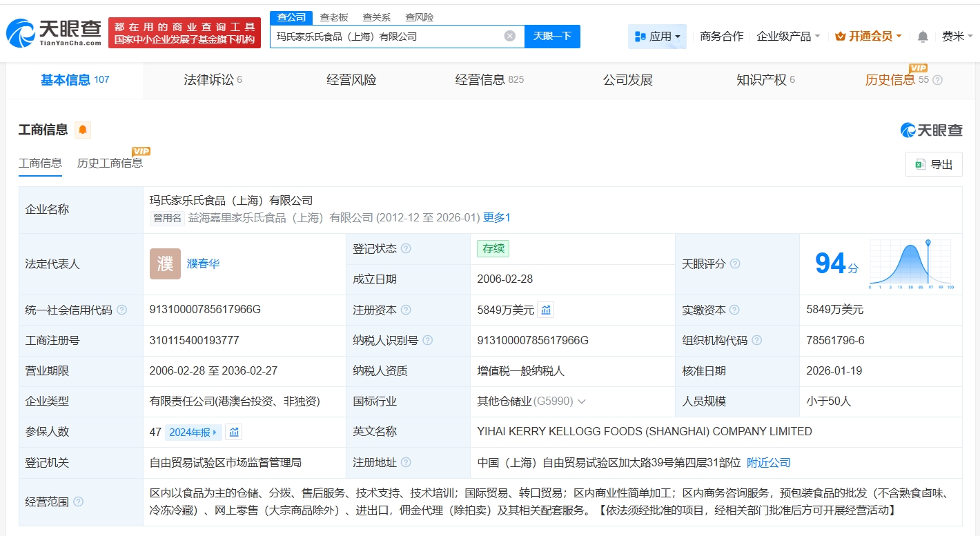
Task: Switch to the 知识产权 tab
Action: tap(765, 80)
